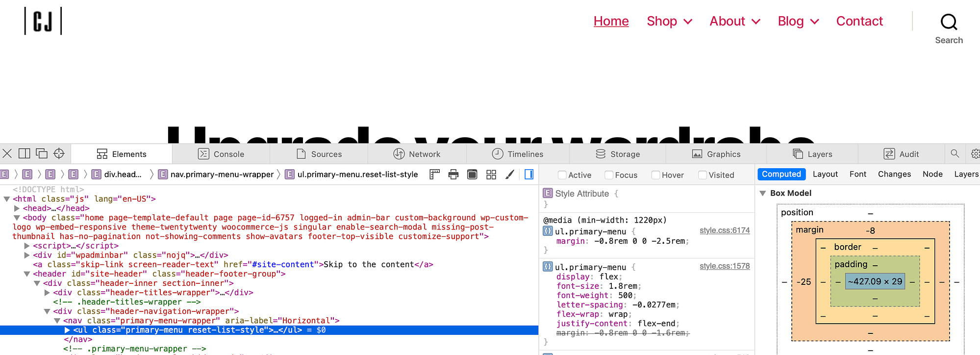Click the box model margin-left value -25
The height and width of the screenshot is (355, 980).
click(x=804, y=282)
